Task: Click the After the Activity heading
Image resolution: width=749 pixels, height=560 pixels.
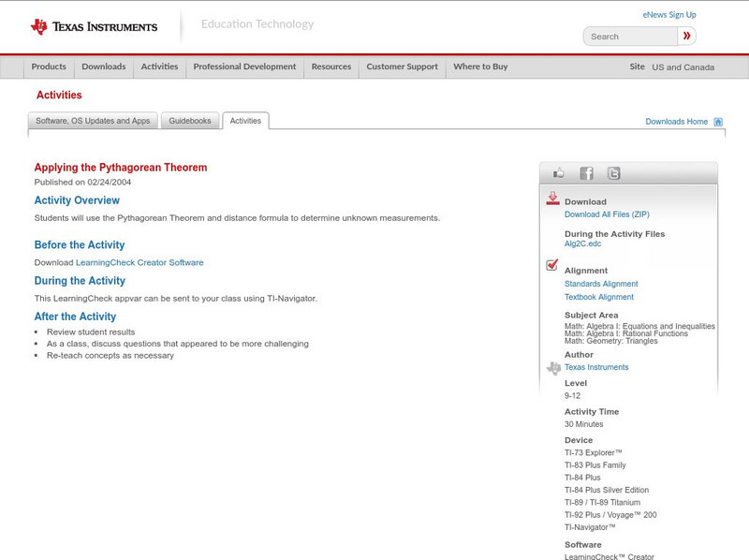Action: pos(75,317)
